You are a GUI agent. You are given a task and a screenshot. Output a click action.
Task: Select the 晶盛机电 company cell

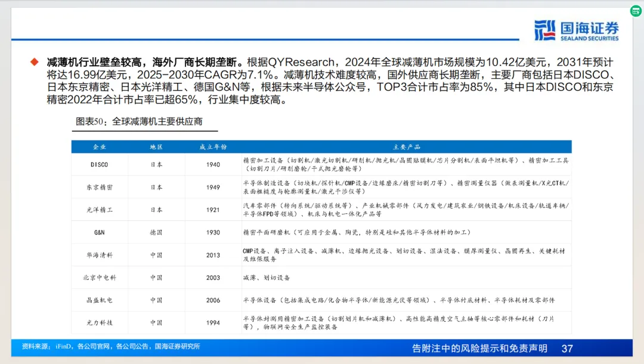pyautogui.click(x=100, y=300)
